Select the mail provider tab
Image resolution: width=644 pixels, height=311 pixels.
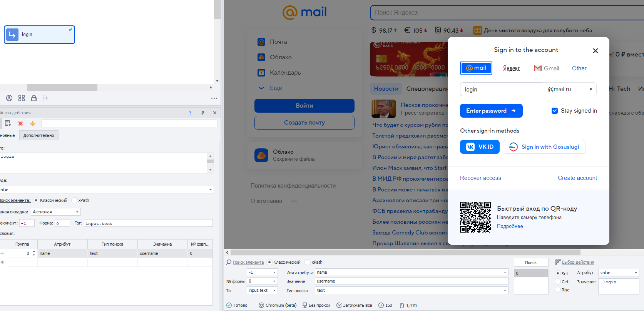[476, 68]
